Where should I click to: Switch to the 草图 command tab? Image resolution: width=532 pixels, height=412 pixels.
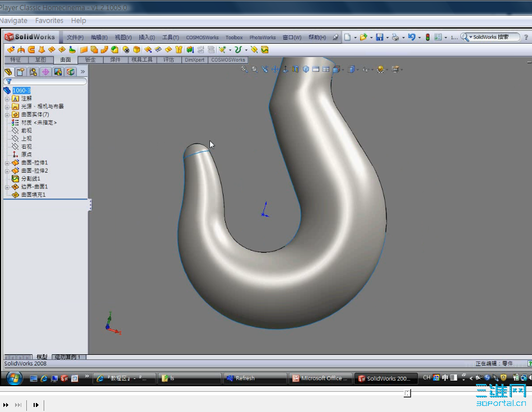(40, 60)
